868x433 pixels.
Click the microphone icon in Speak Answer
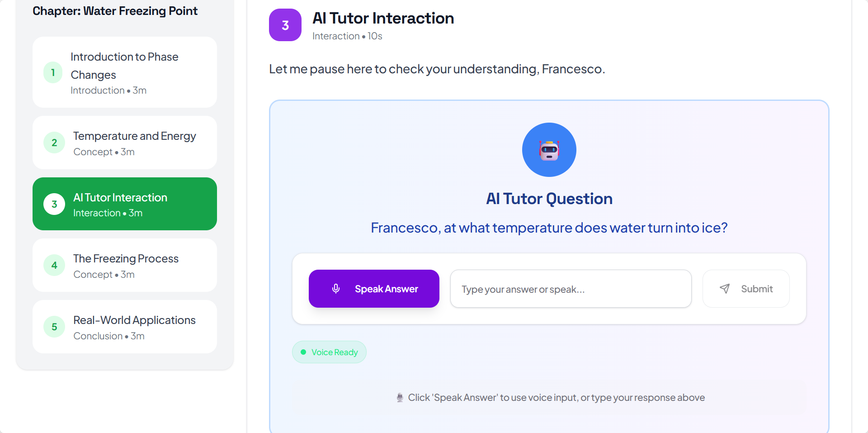(336, 289)
